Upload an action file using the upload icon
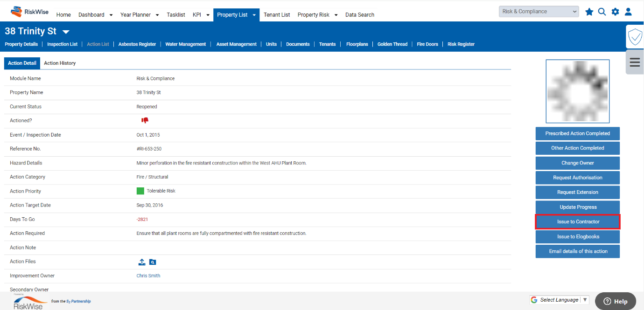Viewport: 644px width, 310px height. point(142,262)
